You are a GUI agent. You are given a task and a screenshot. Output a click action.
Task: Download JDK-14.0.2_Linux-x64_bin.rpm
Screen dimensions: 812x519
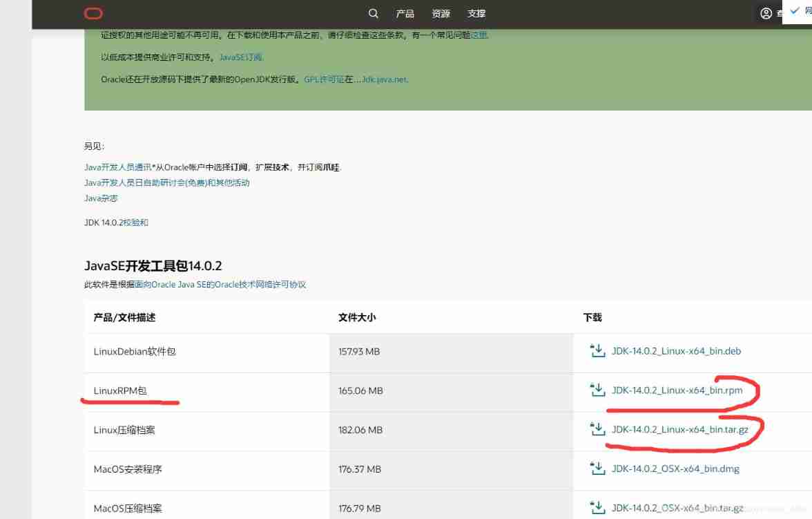[x=677, y=390]
